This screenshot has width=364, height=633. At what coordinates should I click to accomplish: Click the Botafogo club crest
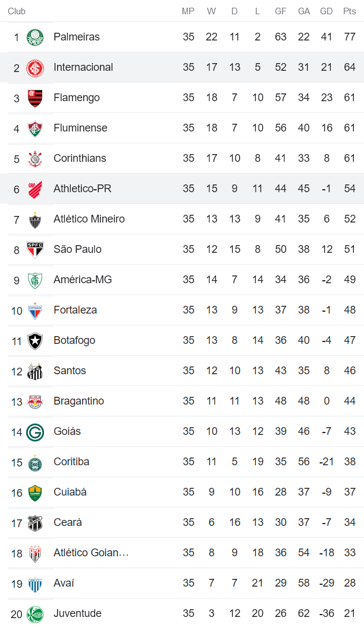pos(35,341)
